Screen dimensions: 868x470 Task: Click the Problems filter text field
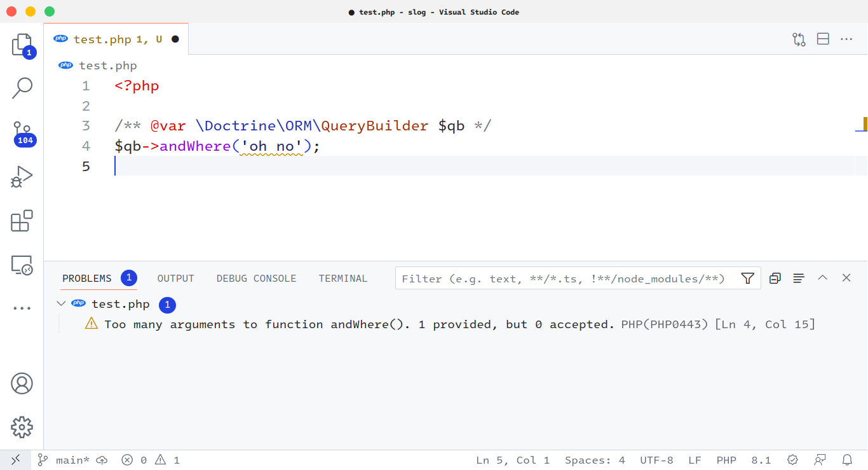pyautogui.click(x=566, y=279)
